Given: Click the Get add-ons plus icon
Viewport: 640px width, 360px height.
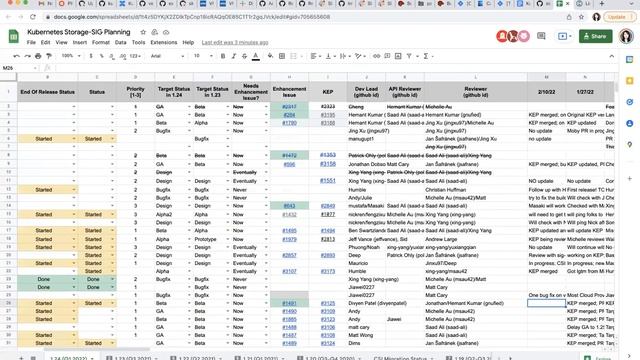Looking at the screenshot, I should (x=629, y=178).
